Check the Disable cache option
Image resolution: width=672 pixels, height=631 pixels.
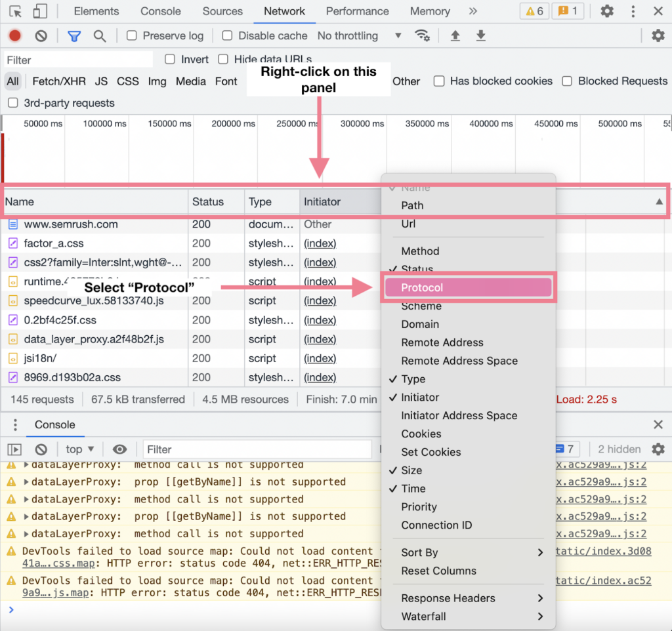click(x=227, y=36)
